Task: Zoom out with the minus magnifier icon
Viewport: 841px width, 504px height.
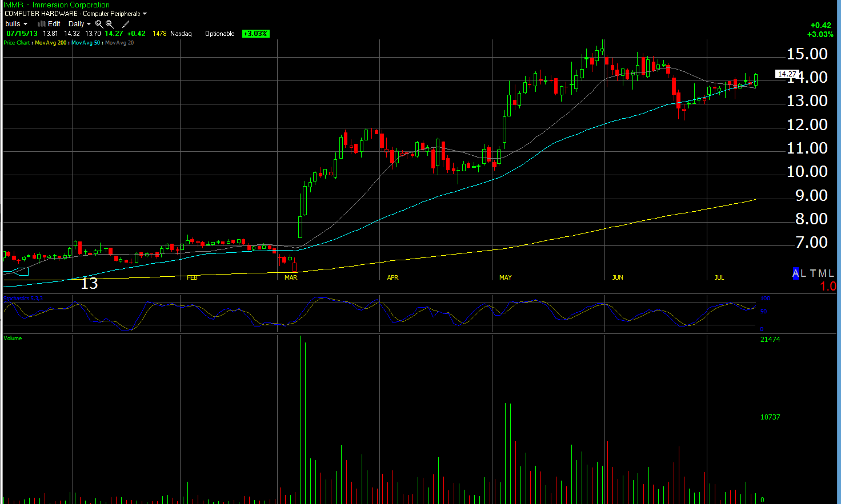Action: pos(109,24)
